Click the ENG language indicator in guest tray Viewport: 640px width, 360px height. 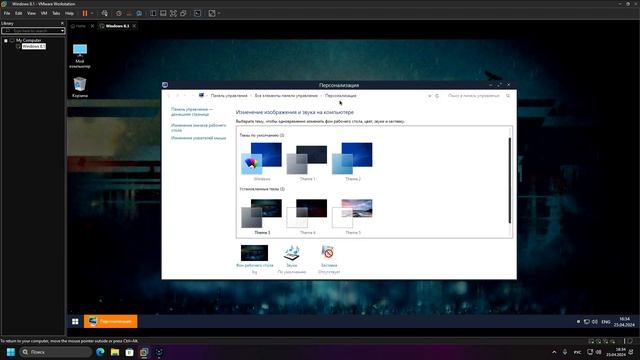[x=606, y=322]
